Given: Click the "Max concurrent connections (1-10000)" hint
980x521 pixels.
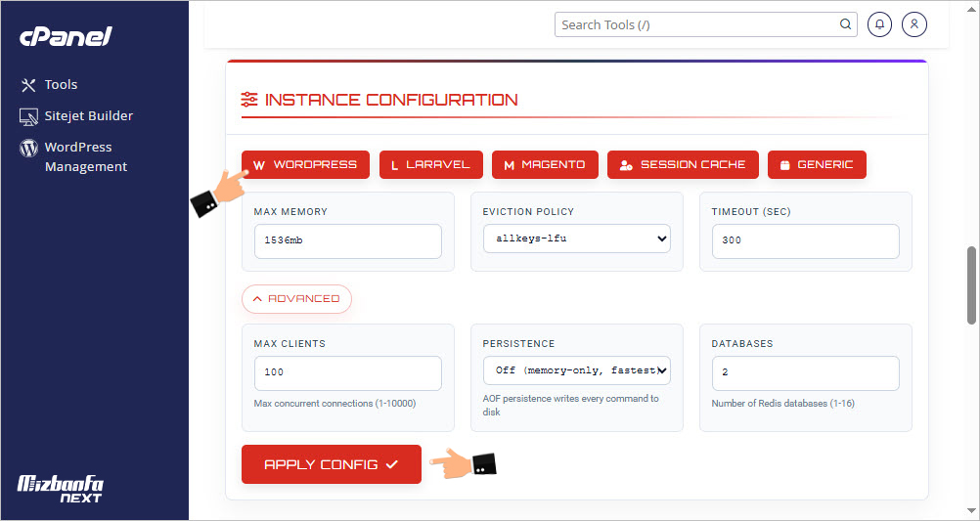Looking at the screenshot, I should click(x=334, y=404).
